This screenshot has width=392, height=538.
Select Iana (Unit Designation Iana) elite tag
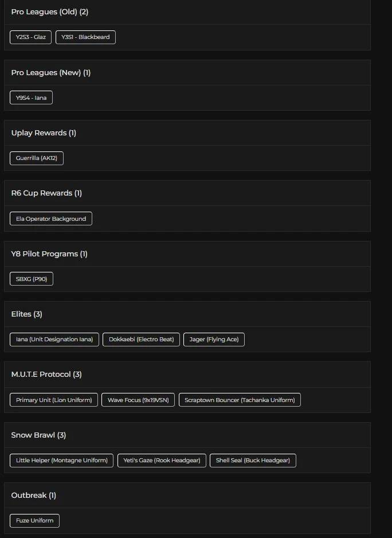[54, 340]
